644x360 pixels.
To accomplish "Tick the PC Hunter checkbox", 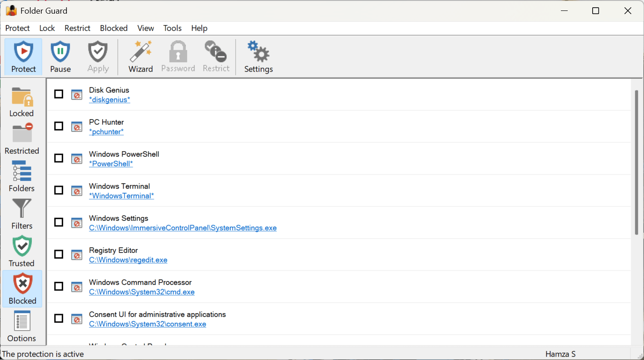I will [59, 126].
